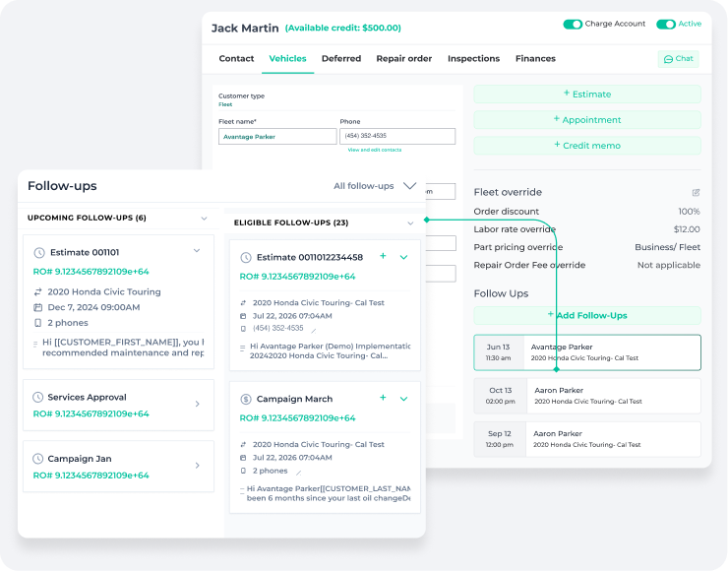The width and height of the screenshot is (728, 571).
Task: Collapse the Estimate 001101 card chevron
Action: (x=197, y=251)
